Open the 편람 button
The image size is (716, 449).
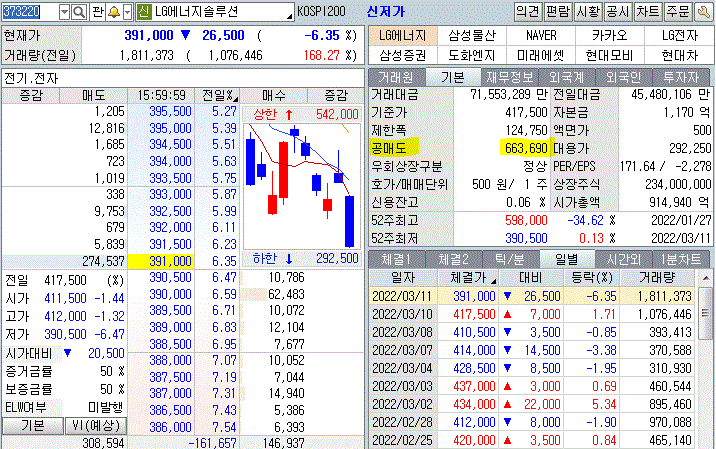point(558,11)
